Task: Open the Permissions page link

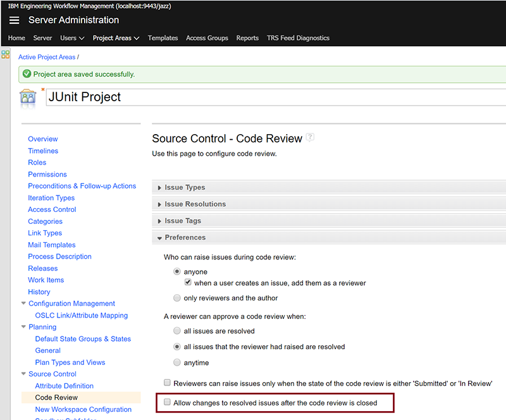Action: (x=47, y=174)
